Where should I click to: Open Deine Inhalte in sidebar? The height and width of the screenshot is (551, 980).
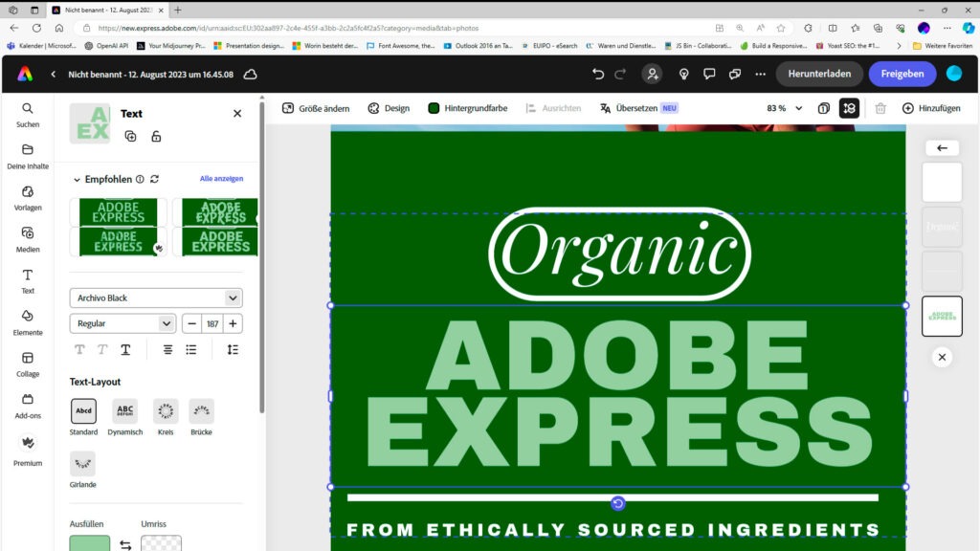click(28, 156)
